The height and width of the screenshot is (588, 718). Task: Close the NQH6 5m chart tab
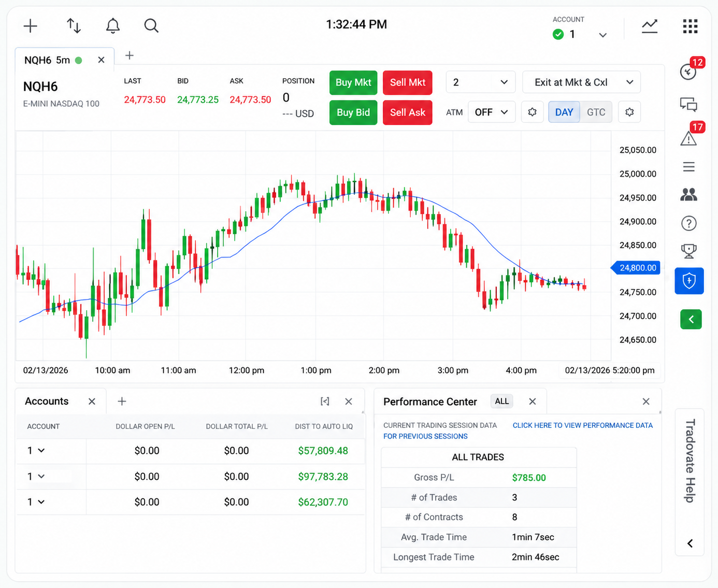101,60
